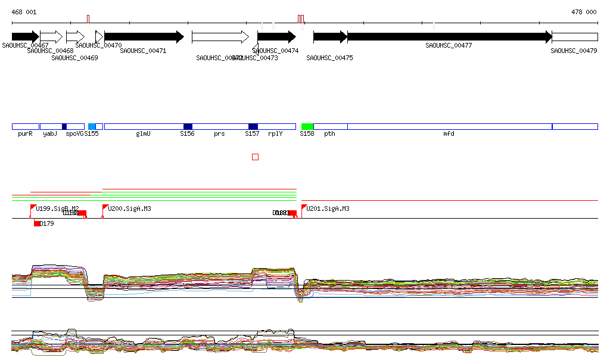The height and width of the screenshot is (364, 610).
Task: Click the green S158 segment
Action: 307,126
